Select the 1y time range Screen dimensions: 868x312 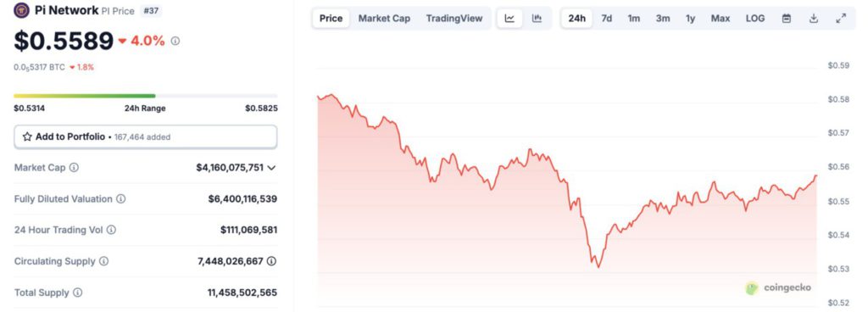[x=690, y=19]
